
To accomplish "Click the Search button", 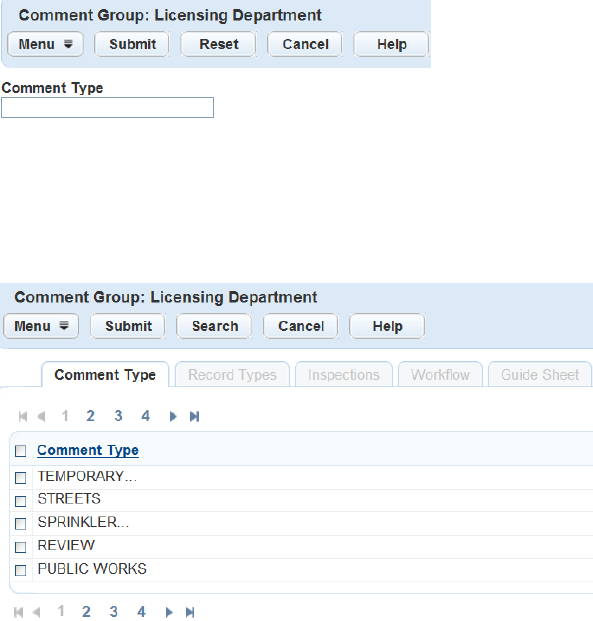I will [x=214, y=326].
